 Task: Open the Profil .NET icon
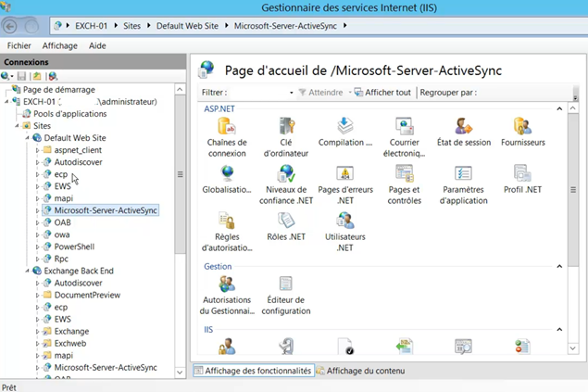522,174
